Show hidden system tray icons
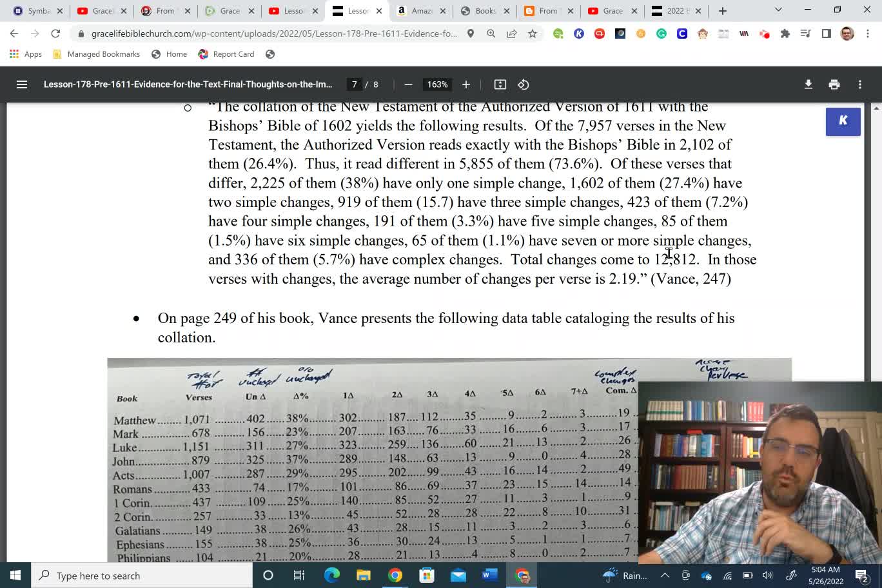 coord(665,575)
